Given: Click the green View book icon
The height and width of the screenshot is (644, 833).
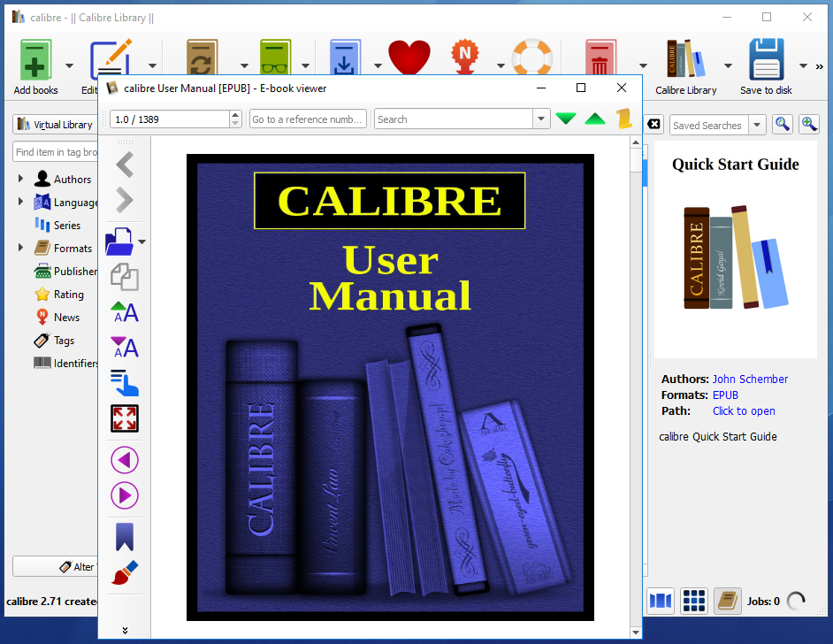Looking at the screenshot, I should pyautogui.click(x=275, y=57).
